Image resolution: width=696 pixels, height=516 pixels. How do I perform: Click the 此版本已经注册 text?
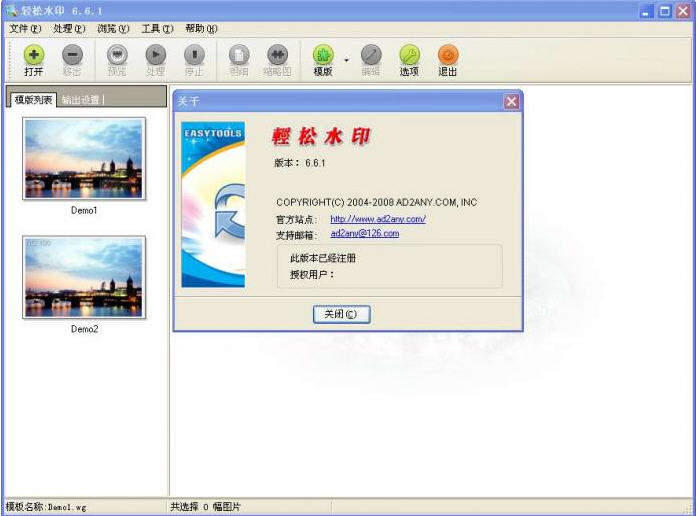pos(323,258)
